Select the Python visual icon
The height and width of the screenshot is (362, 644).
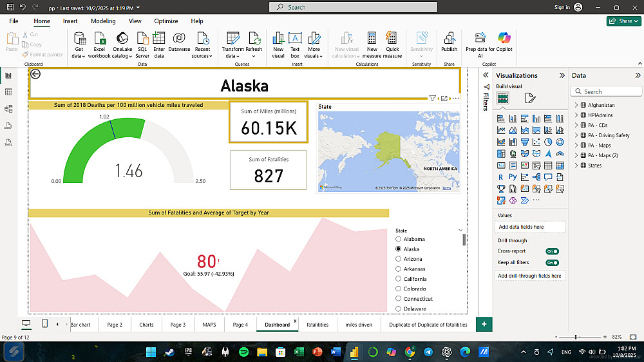(513, 177)
